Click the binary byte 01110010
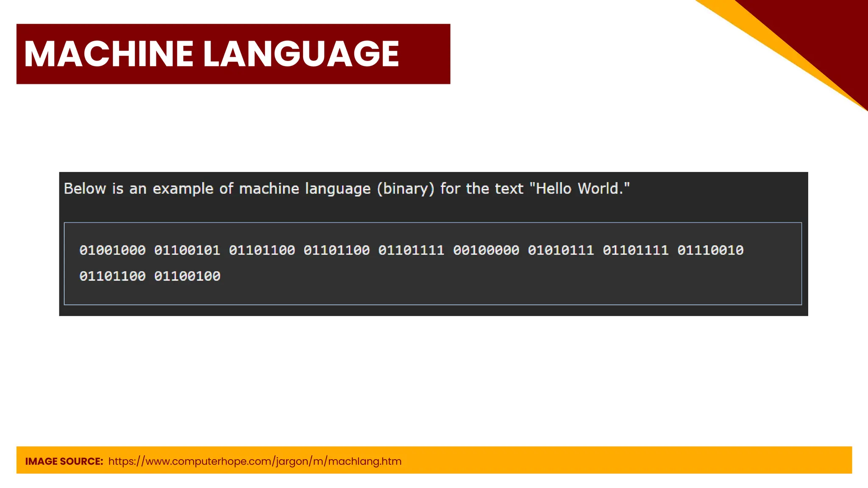This screenshot has width=868, height=488. point(710,250)
